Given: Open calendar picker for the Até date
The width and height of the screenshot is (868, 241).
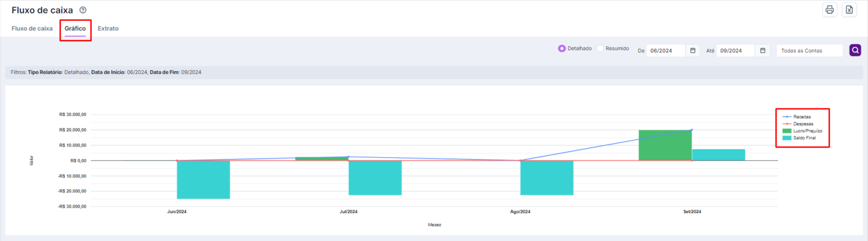Looking at the screenshot, I should point(763,50).
